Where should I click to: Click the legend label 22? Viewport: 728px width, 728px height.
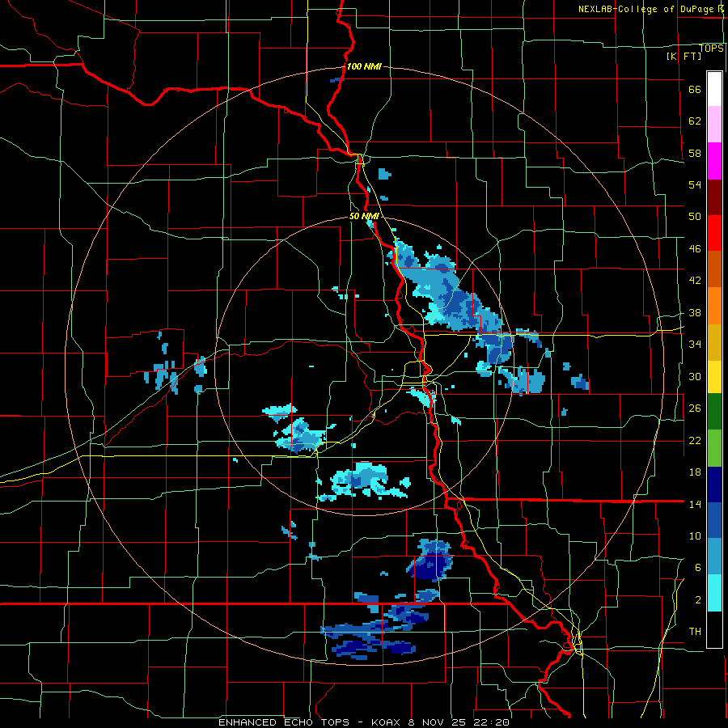coord(695,441)
